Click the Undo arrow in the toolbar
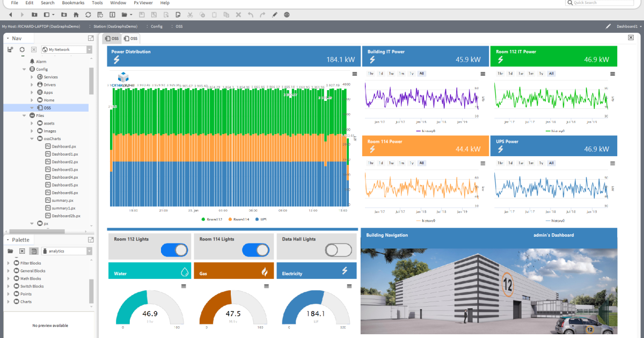 [x=251, y=14]
